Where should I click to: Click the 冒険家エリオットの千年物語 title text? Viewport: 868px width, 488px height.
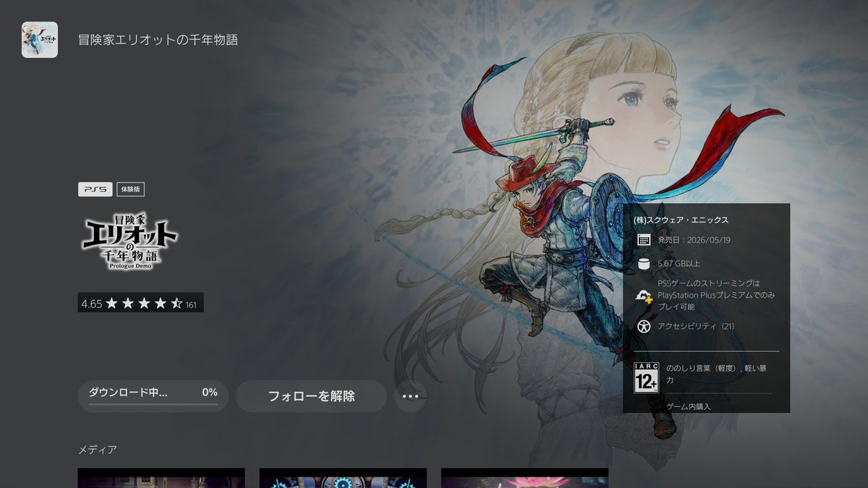pos(158,40)
